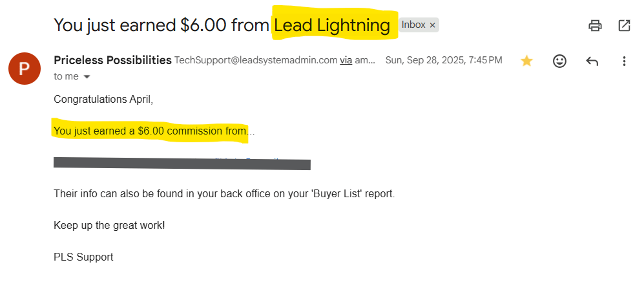
Task: Click the 'Buyer List' report sentence
Action: click(x=223, y=193)
